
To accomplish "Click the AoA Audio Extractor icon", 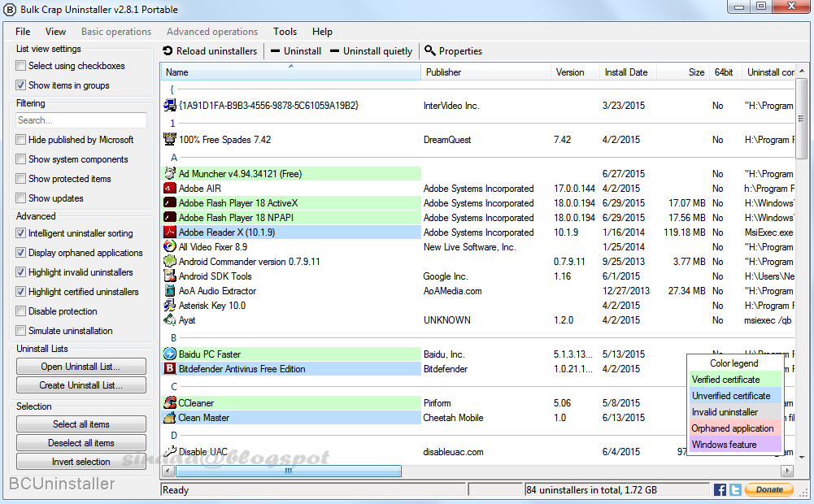I will 170,290.
